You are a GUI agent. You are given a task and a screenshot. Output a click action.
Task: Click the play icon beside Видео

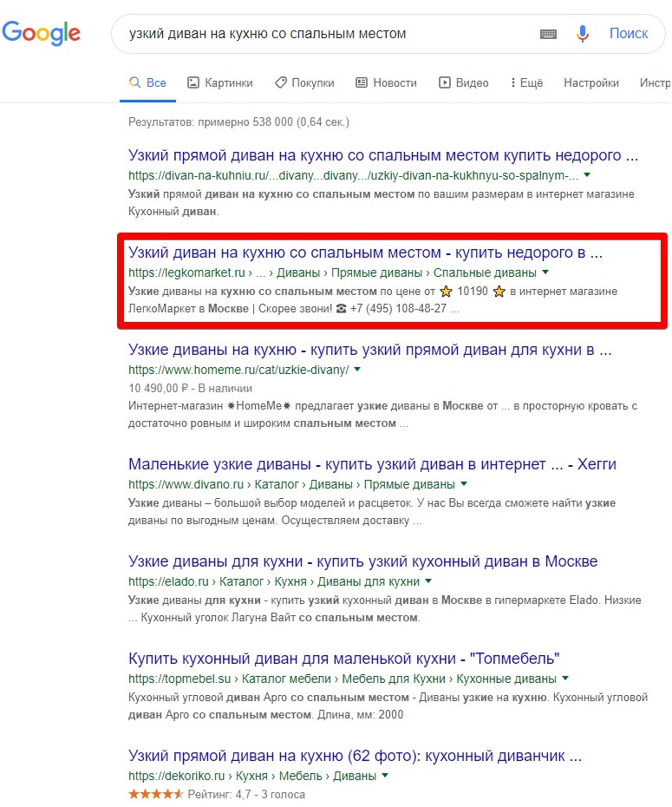click(444, 82)
